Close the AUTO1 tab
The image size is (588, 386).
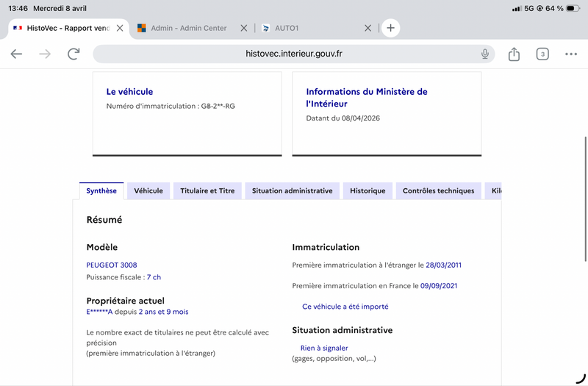[x=368, y=28]
